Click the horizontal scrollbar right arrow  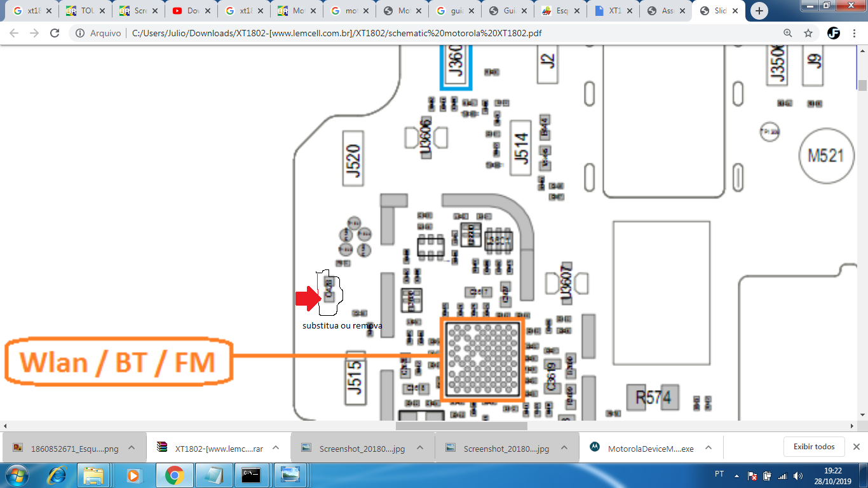[853, 426]
